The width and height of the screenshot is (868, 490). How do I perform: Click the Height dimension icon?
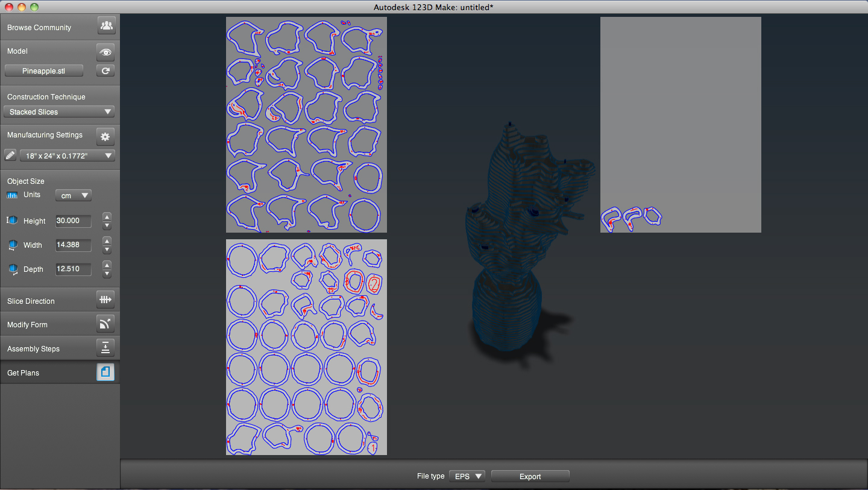(12, 221)
